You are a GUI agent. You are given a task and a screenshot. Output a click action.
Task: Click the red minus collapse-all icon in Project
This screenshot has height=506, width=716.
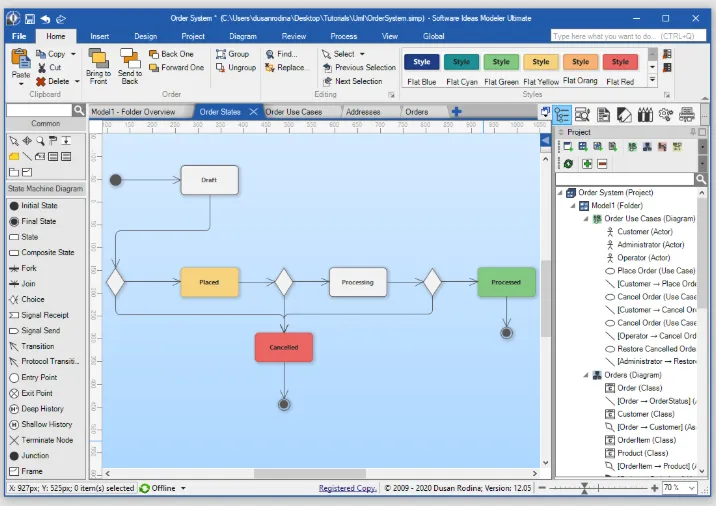(x=602, y=163)
